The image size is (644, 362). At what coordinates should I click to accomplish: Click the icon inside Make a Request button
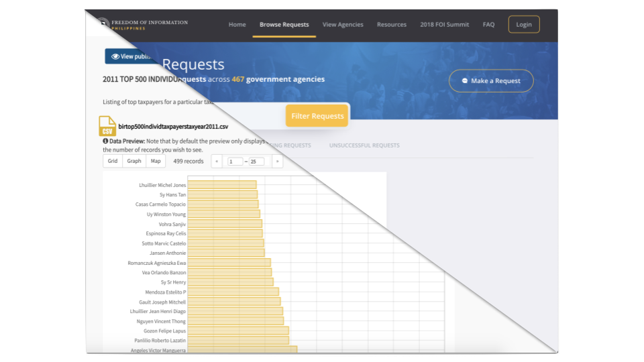click(465, 81)
